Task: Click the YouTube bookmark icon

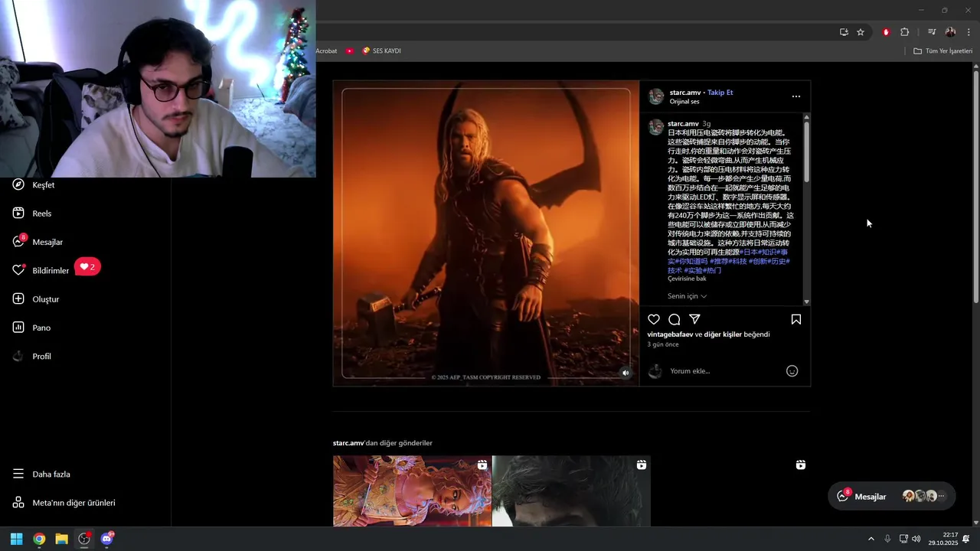Action: (350, 51)
